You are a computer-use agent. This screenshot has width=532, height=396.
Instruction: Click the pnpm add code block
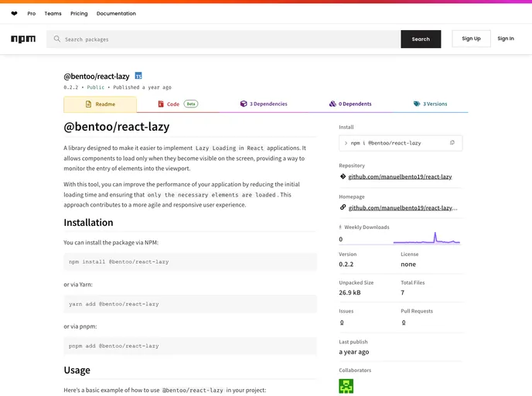click(x=190, y=346)
